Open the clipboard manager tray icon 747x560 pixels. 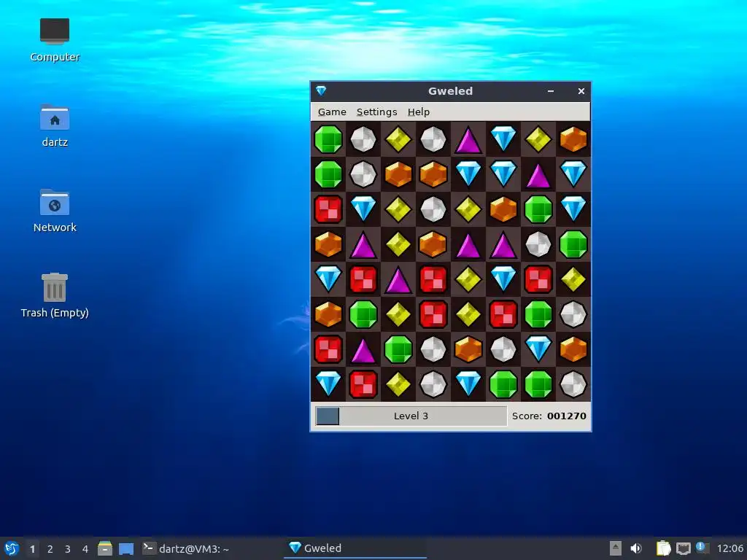pos(663,548)
